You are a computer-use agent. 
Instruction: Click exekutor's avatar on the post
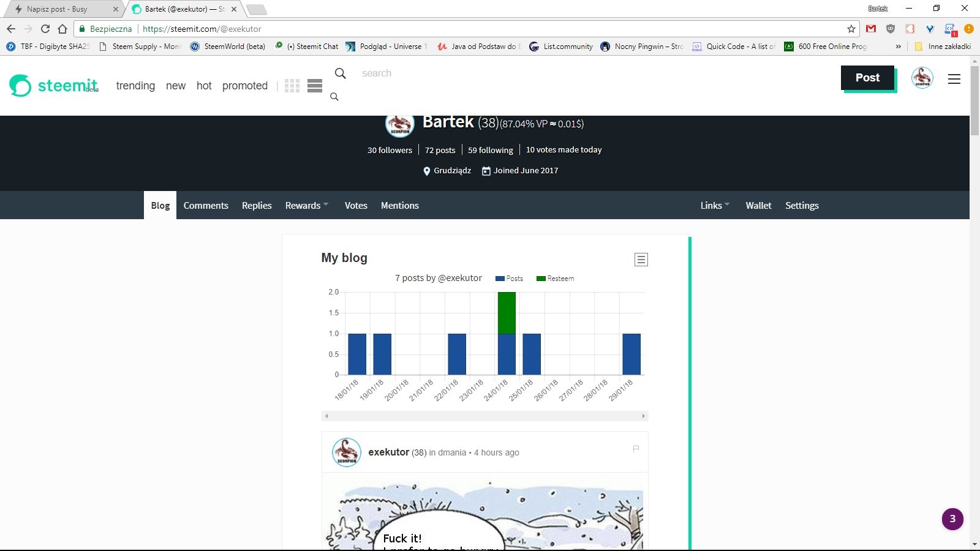tap(347, 452)
